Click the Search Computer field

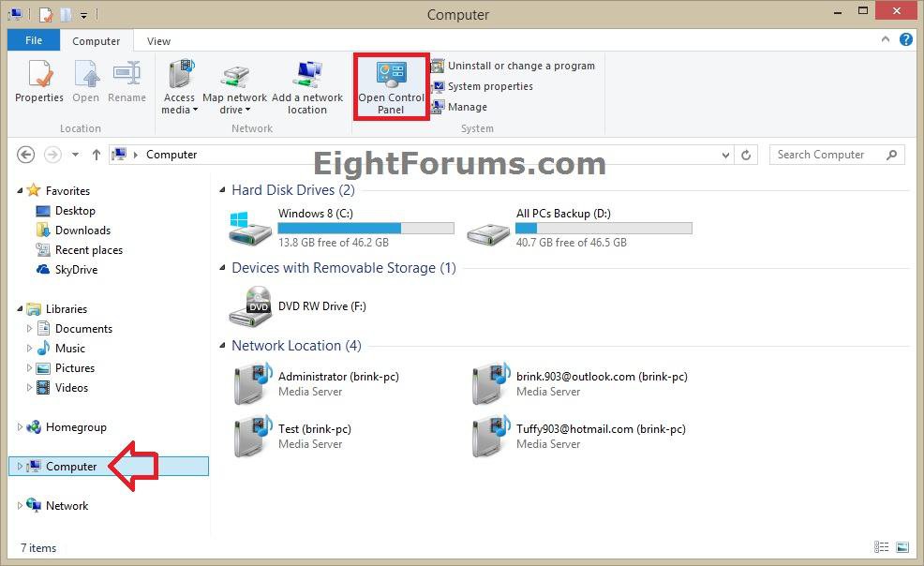[837, 155]
